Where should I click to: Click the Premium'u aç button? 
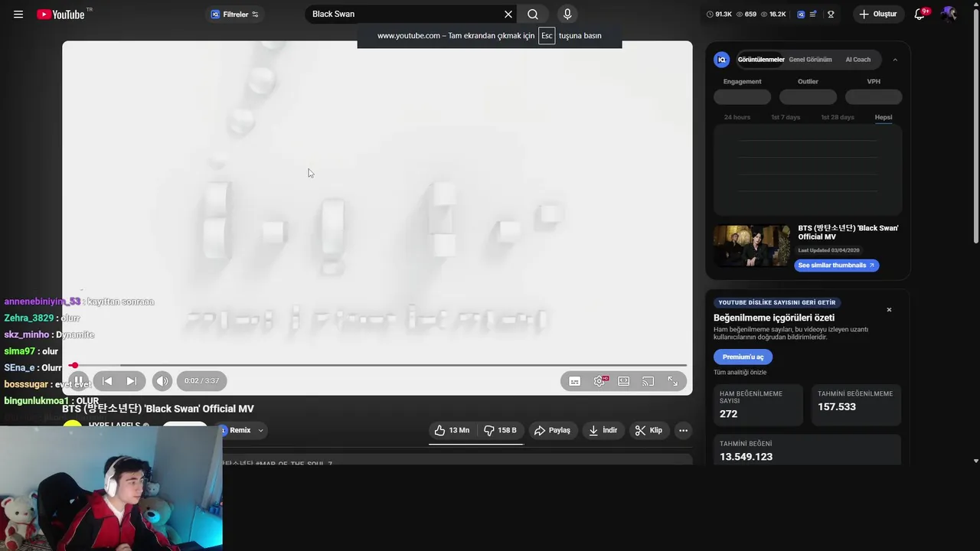(743, 357)
